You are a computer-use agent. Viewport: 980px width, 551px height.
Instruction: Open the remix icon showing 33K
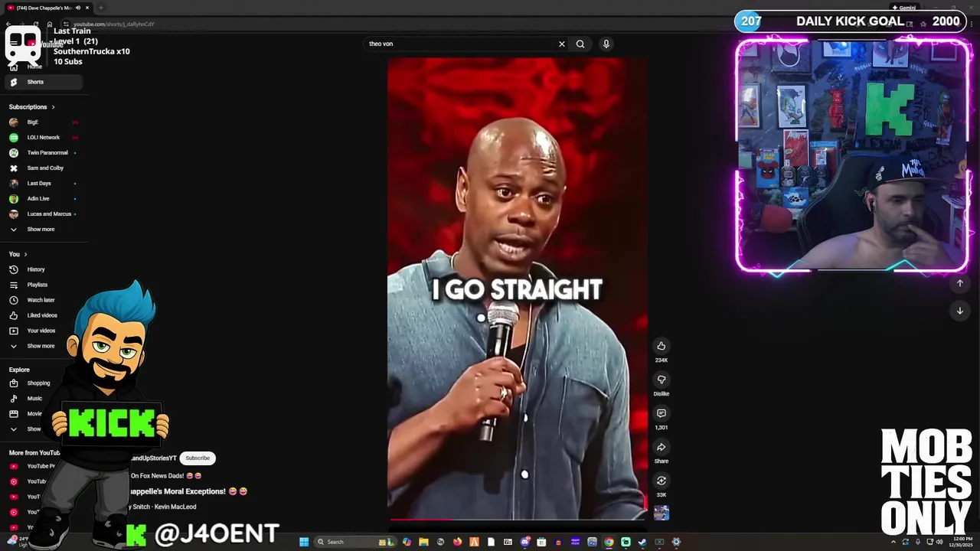(661, 481)
